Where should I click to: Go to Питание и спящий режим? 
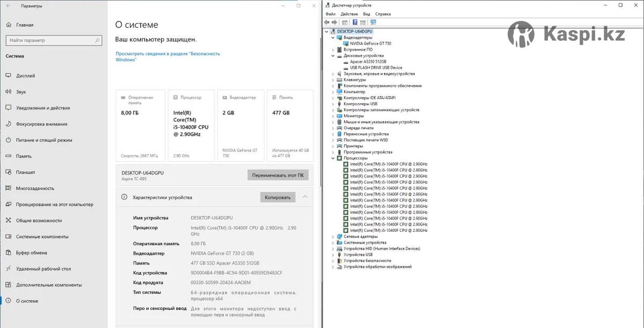coord(44,140)
